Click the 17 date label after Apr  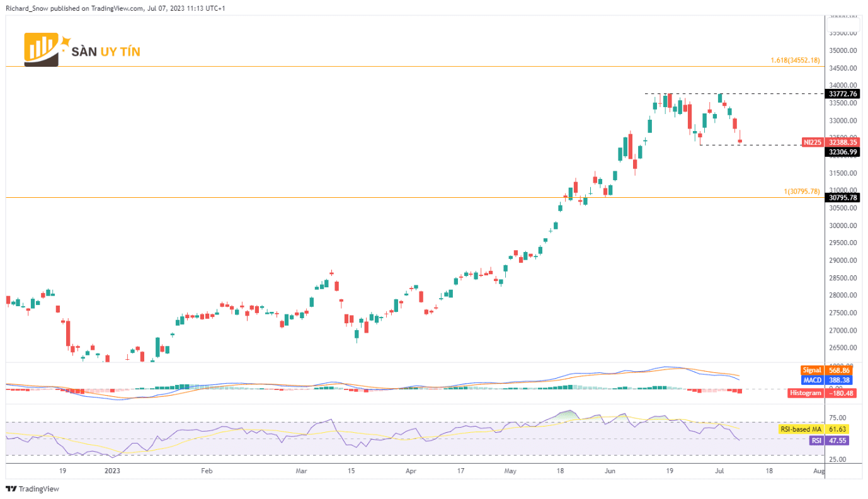click(x=461, y=471)
